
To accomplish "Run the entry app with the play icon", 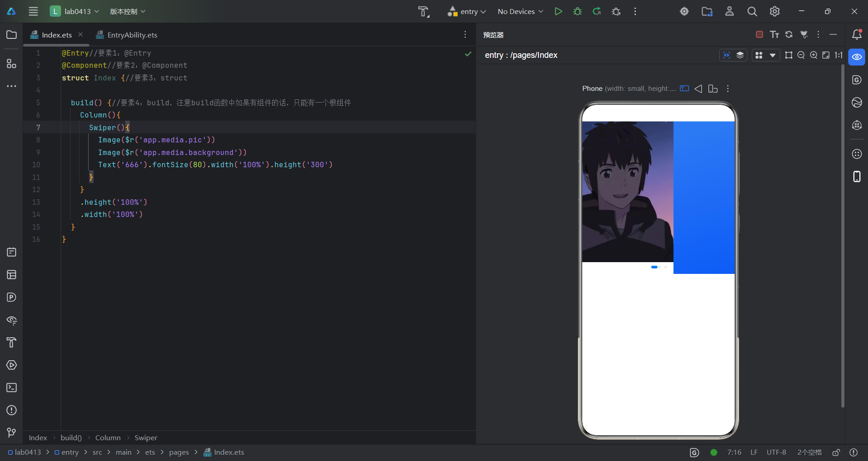I will point(558,11).
